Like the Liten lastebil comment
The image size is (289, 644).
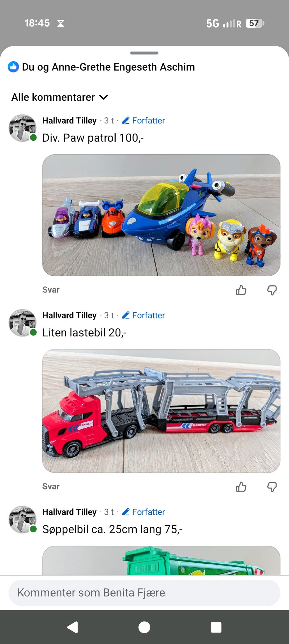click(x=241, y=486)
